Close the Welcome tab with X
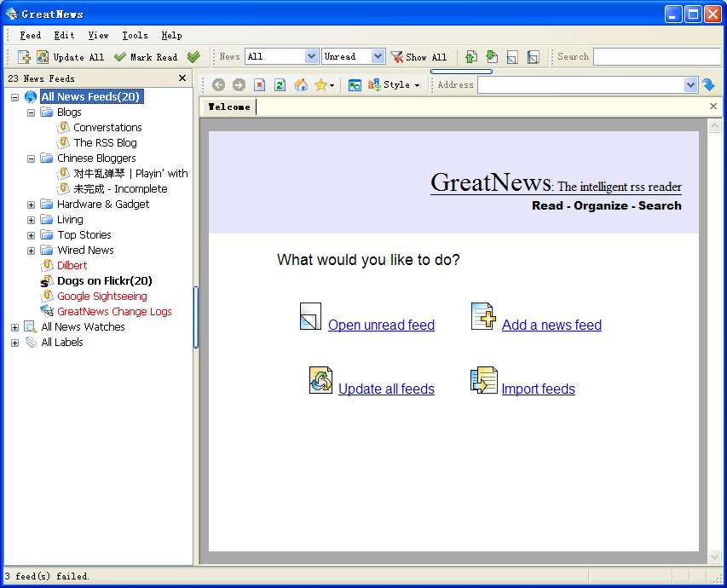The height and width of the screenshot is (588, 727). tap(713, 107)
